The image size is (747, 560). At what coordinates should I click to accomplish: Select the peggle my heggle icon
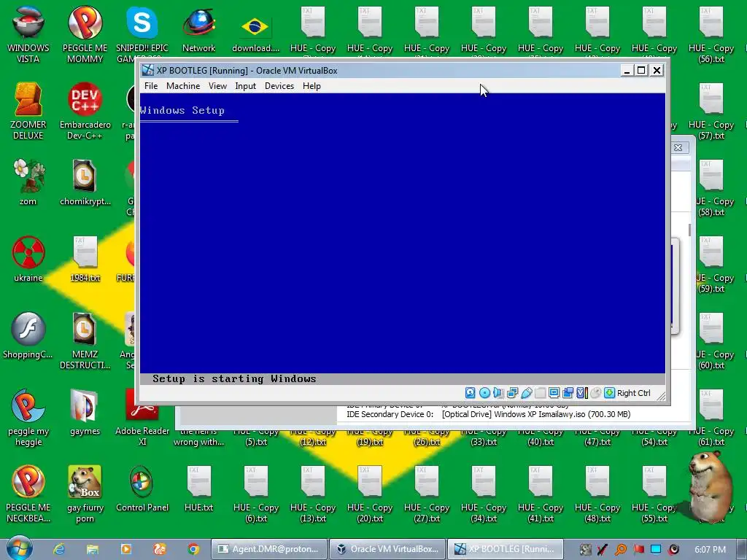pyautogui.click(x=28, y=417)
